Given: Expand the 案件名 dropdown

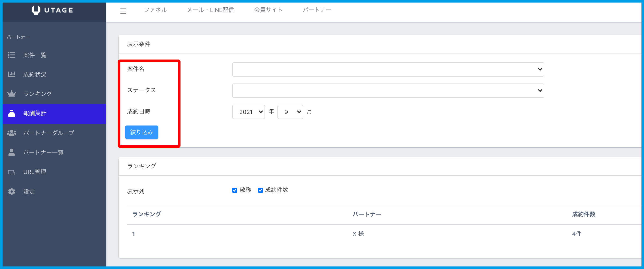Looking at the screenshot, I should 388,69.
